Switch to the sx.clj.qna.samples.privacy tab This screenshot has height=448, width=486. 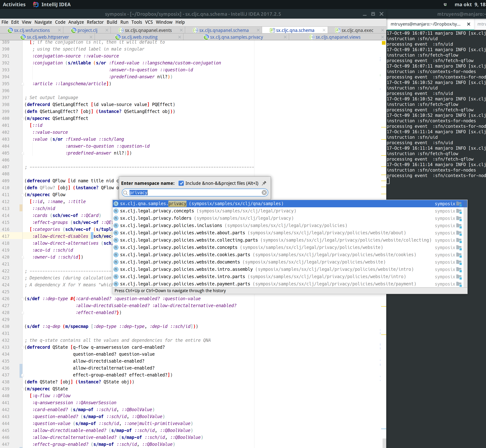[x=236, y=37]
